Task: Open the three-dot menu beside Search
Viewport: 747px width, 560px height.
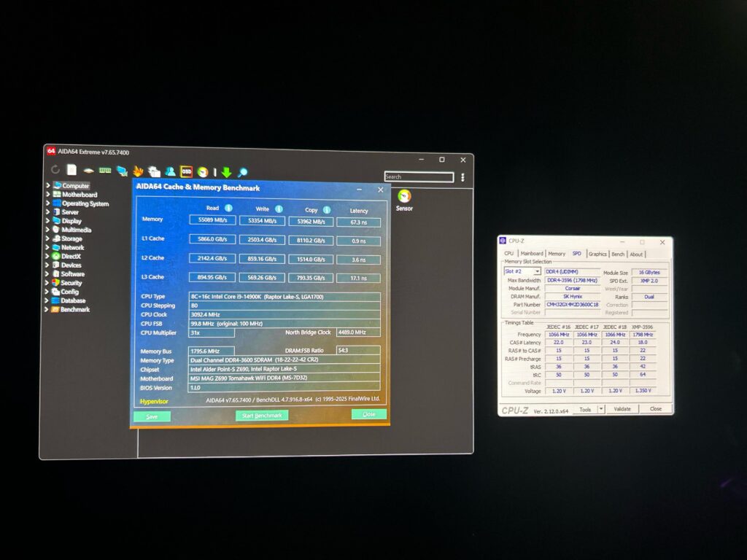Action: click(462, 177)
